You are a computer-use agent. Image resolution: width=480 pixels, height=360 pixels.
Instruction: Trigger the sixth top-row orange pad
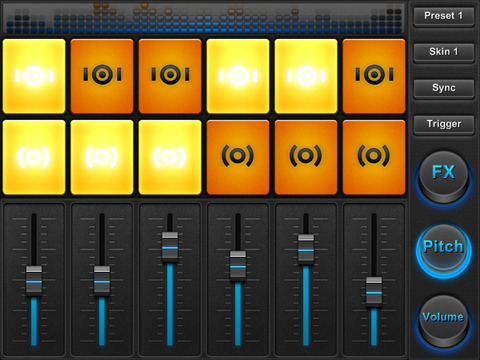pos(374,76)
